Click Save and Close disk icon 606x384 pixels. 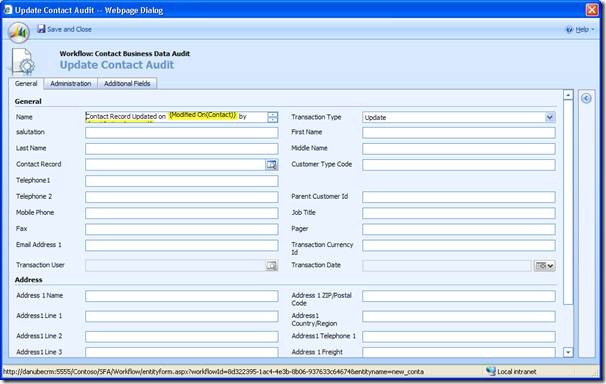coord(41,29)
